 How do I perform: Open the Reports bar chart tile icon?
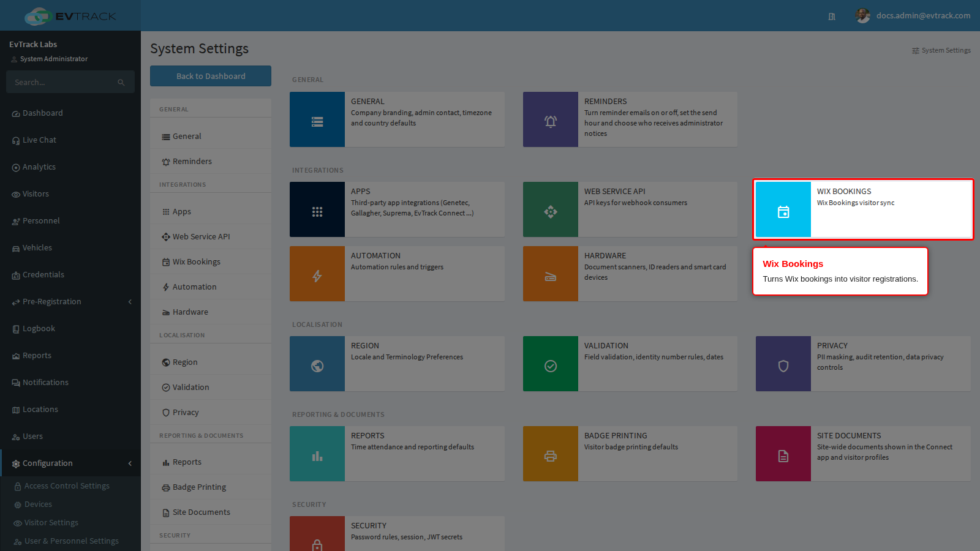[317, 454]
